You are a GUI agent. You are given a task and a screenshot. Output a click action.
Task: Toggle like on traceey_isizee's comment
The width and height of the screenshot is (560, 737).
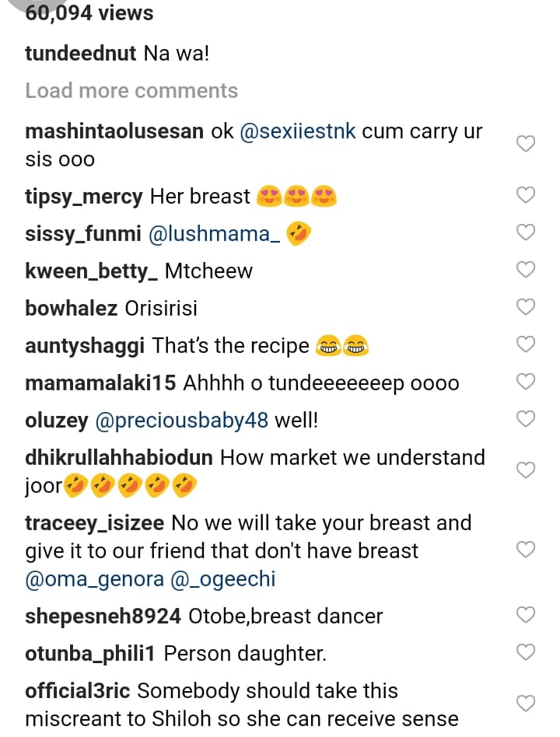pos(527,550)
